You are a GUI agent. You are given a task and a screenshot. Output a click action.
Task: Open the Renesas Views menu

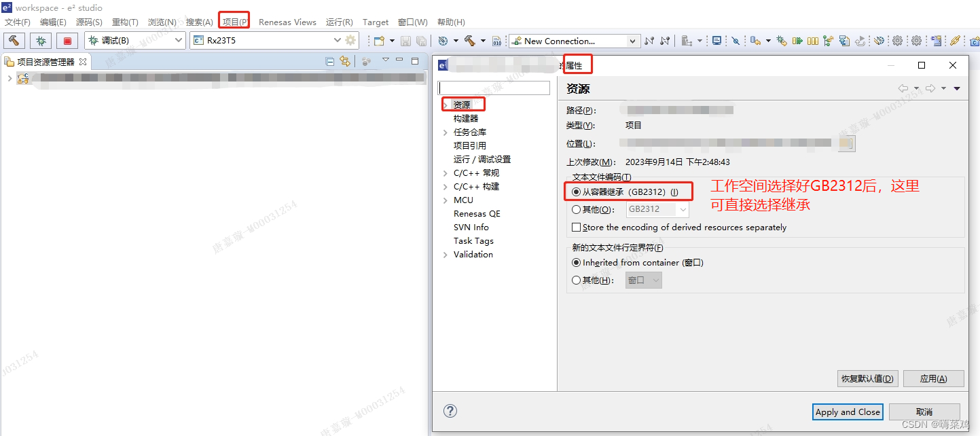(x=287, y=22)
